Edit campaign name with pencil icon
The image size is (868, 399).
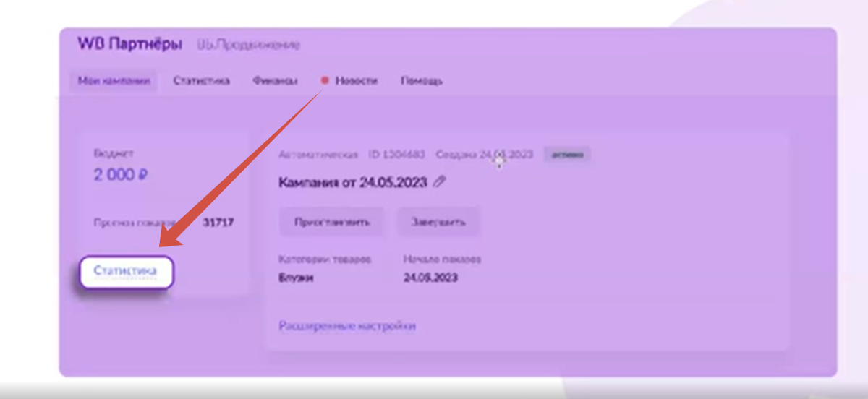point(438,181)
